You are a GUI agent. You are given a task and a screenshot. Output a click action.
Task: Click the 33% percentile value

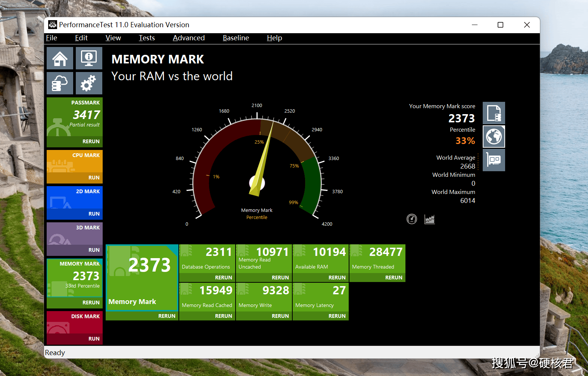[x=465, y=141]
